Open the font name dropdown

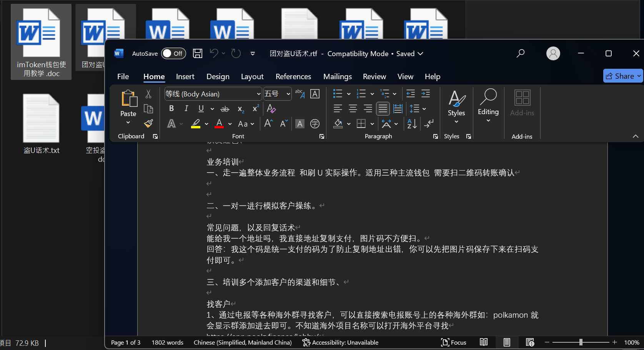point(258,94)
